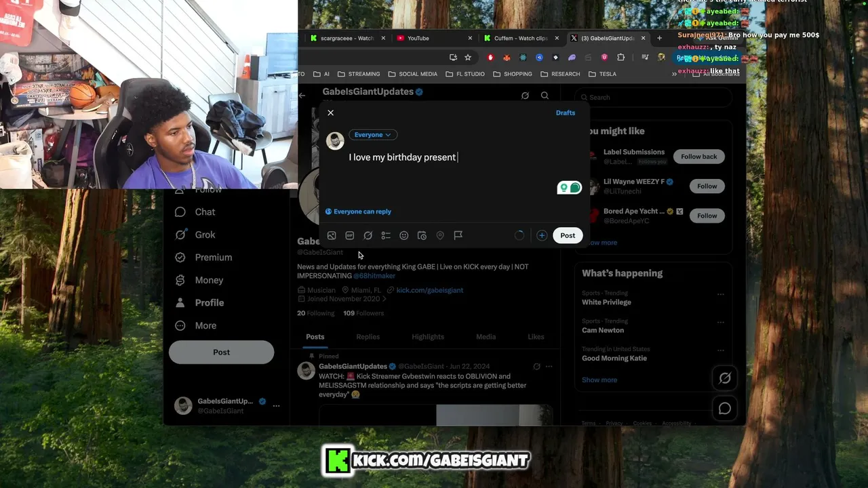868x488 pixels.
Task: Switch to the Highlights tab
Action: 428,337
